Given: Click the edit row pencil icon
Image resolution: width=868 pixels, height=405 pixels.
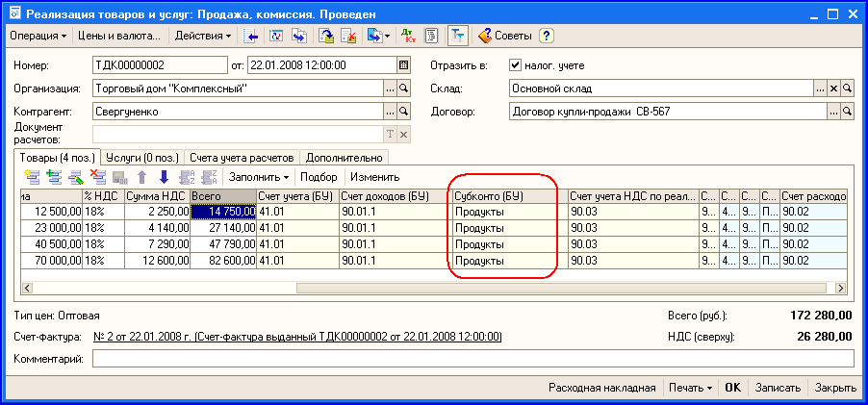Looking at the screenshot, I should 76,177.
